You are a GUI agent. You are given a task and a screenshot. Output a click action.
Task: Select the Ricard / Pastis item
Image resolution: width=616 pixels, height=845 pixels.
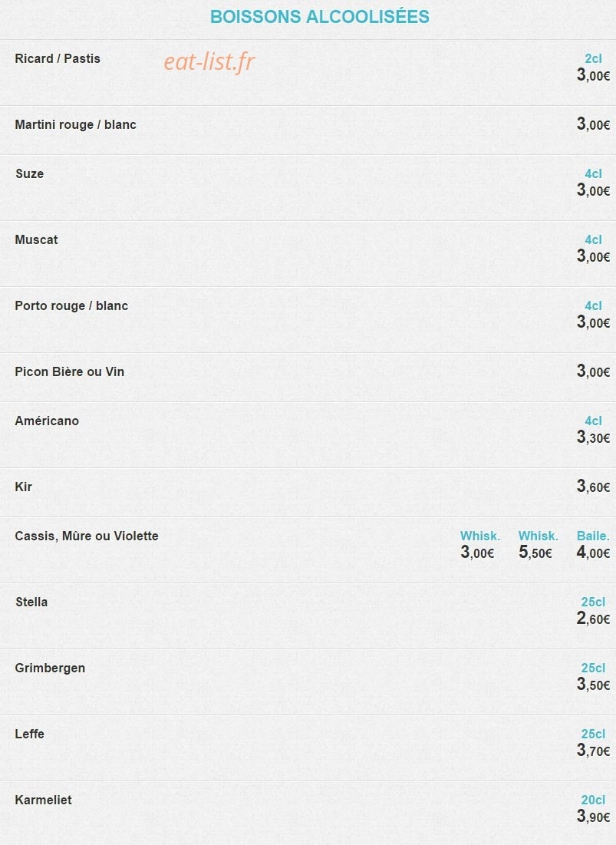58,58
